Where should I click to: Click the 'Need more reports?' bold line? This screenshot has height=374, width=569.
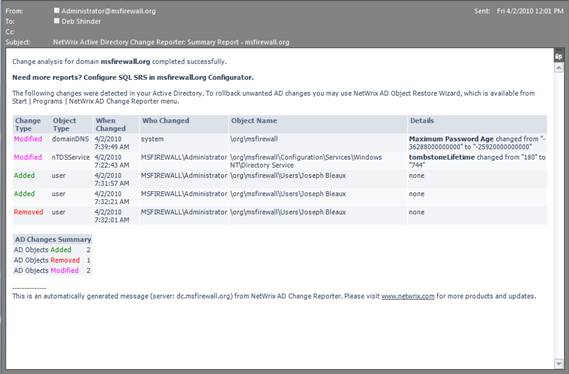tap(133, 77)
